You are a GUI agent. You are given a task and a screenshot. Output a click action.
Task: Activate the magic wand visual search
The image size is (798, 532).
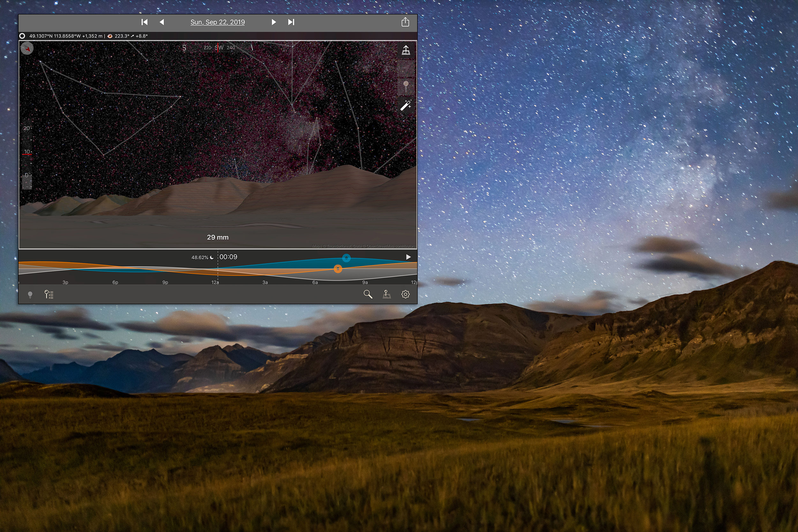(x=406, y=105)
